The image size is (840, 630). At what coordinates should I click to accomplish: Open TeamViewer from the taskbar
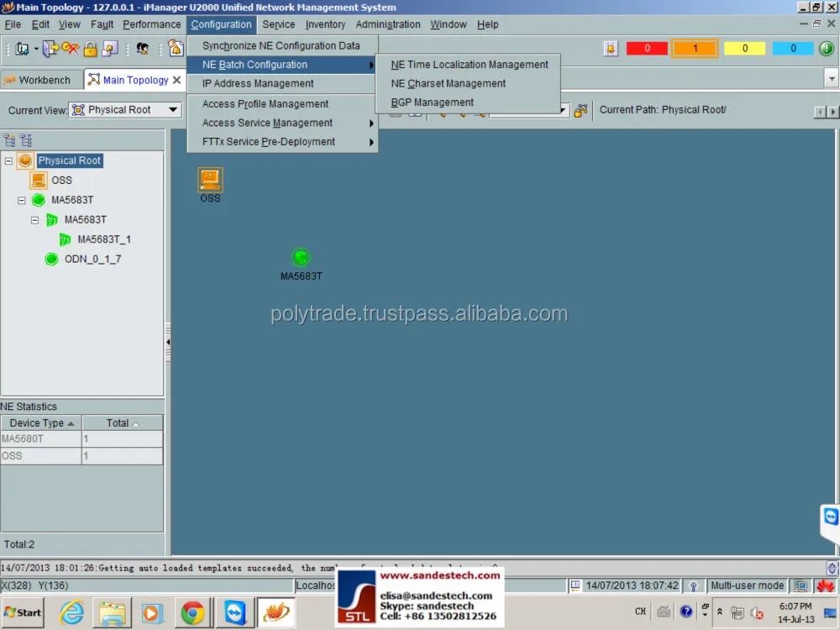(x=234, y=613)
